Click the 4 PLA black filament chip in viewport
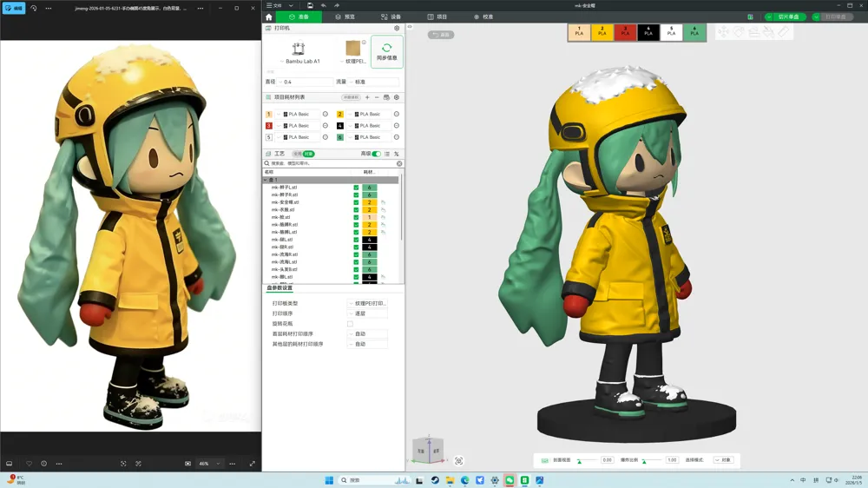The image size is (868, 488). (x=648, y=32)
